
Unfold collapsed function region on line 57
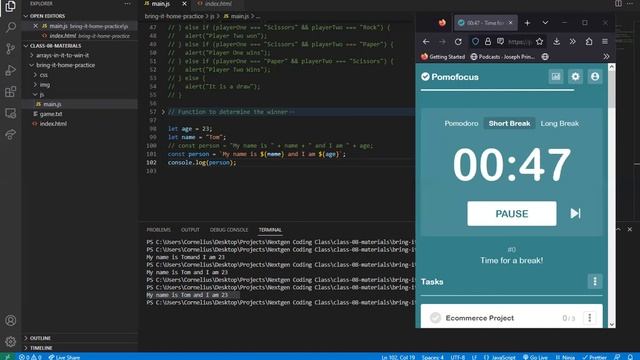[163, 112]
